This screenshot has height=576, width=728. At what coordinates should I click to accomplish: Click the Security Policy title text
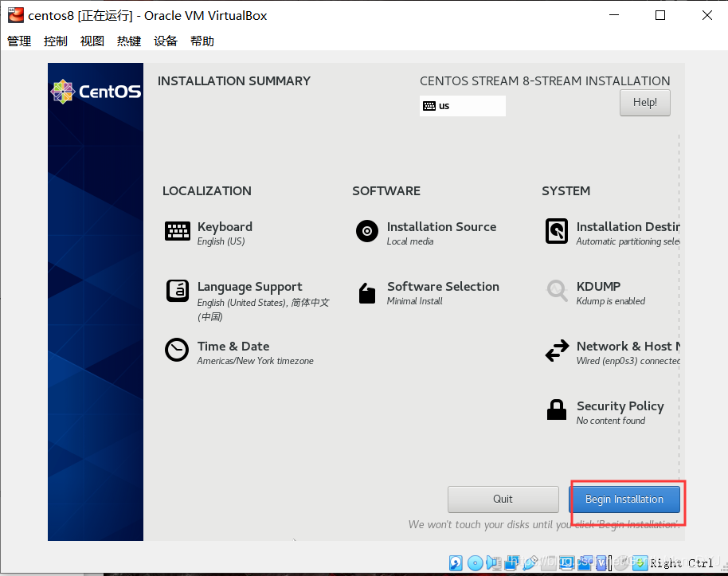(x=620, y=406)
